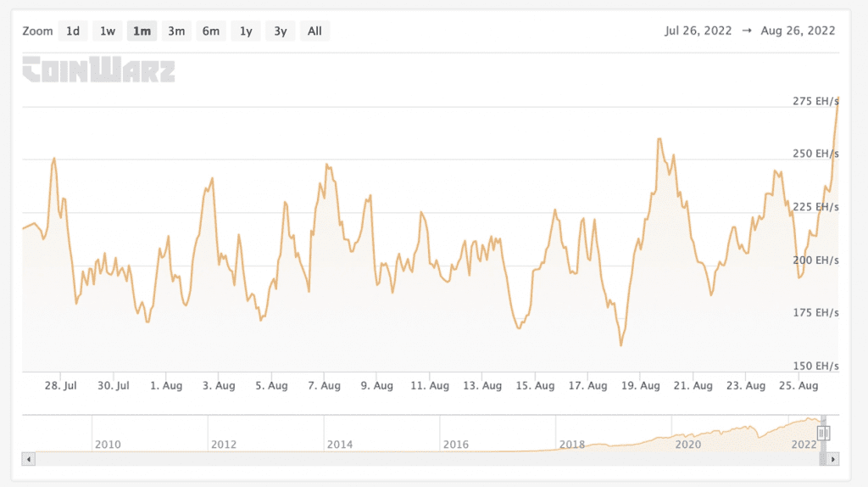This screenshot has width=868, height=487.
Task: Click the navigator right scroll arrow
Action: (x=832, y=459)
